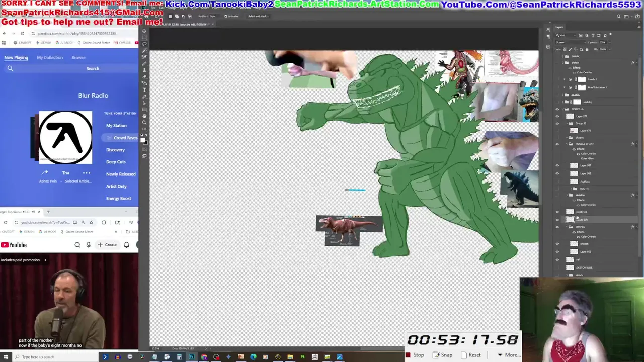Click the lock position icon
The height and width of the screenshot is (362, 644).
click(x=576, y=49)
